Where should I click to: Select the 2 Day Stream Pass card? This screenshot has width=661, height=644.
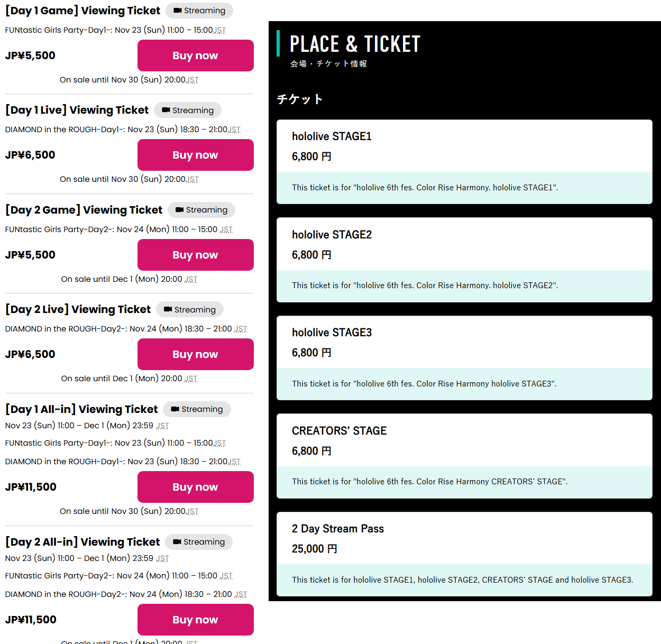(x=464, y=554)
